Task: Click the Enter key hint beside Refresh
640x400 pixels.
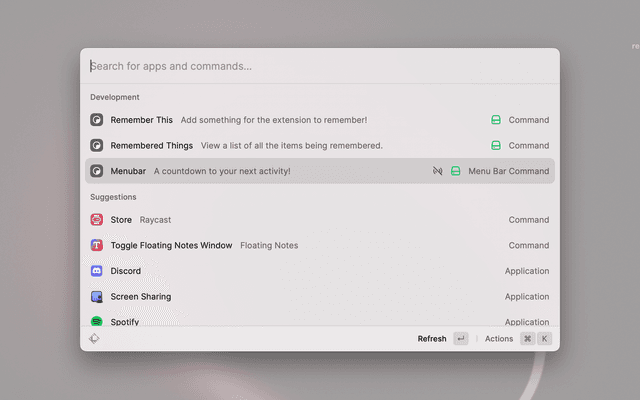Action: pyautogui.click(x=460, y=339)
